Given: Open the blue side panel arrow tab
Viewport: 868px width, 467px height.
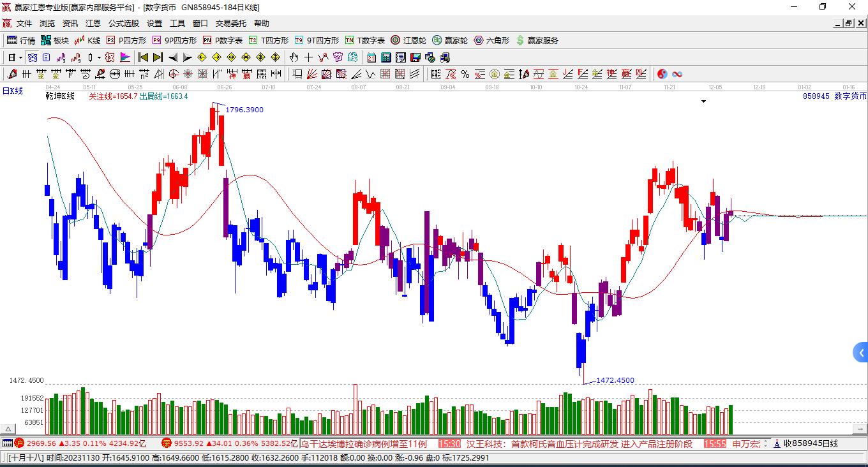Looking at the screenshot, I should coord(860,352).
